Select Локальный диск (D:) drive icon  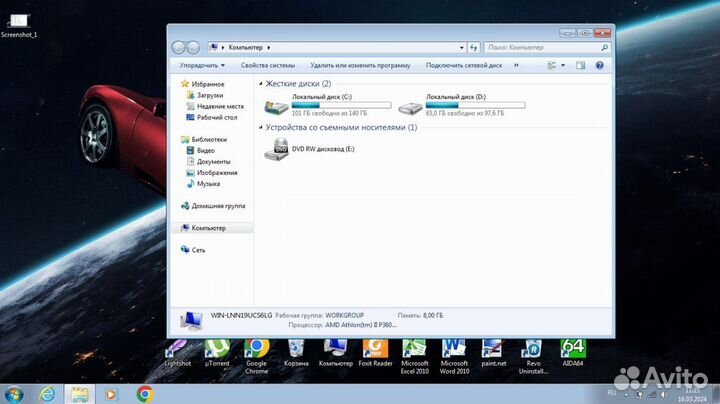(x=410, y=107)
